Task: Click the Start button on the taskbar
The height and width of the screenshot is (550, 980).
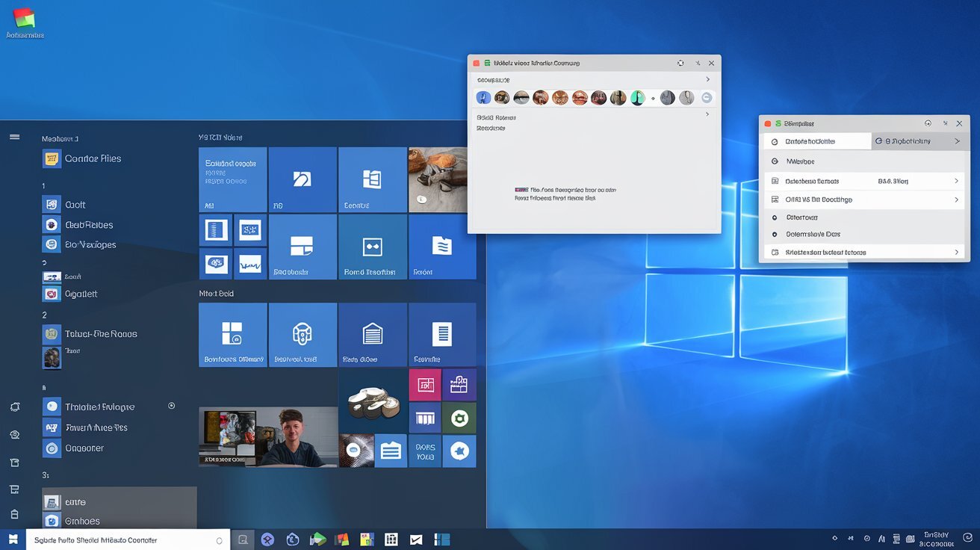Action: [x=13, y=540]
